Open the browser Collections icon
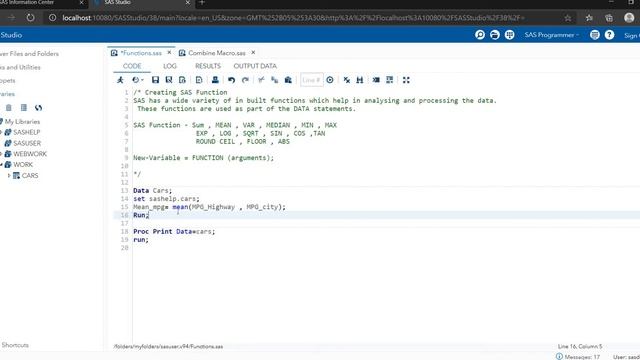This screenshot has height=360, width=640. tap(609, 18)
